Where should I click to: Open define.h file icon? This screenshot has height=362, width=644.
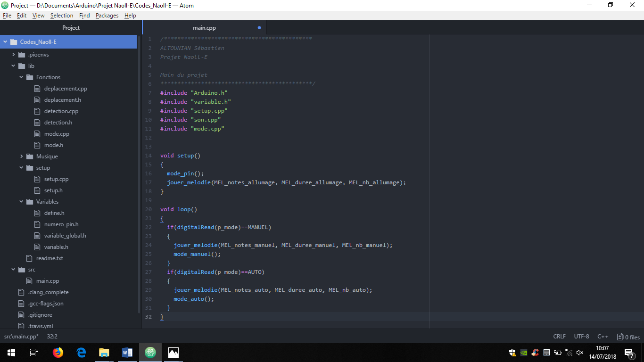(38, 213)
